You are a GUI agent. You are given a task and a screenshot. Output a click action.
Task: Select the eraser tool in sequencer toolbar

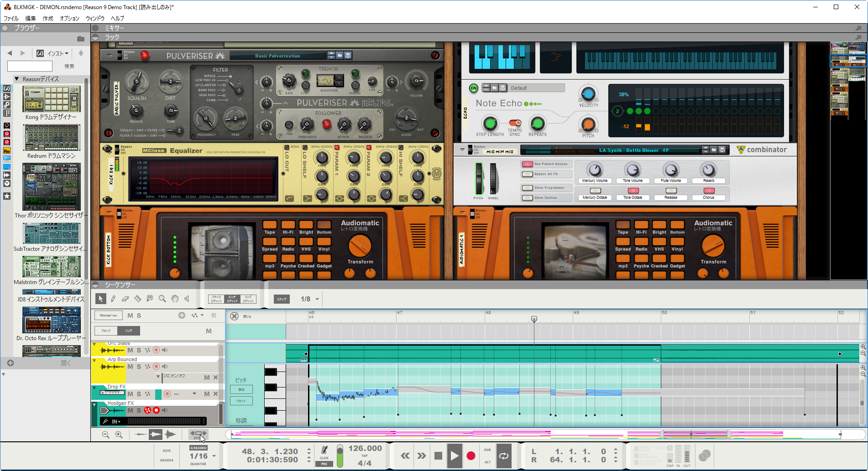pos(125,299)
